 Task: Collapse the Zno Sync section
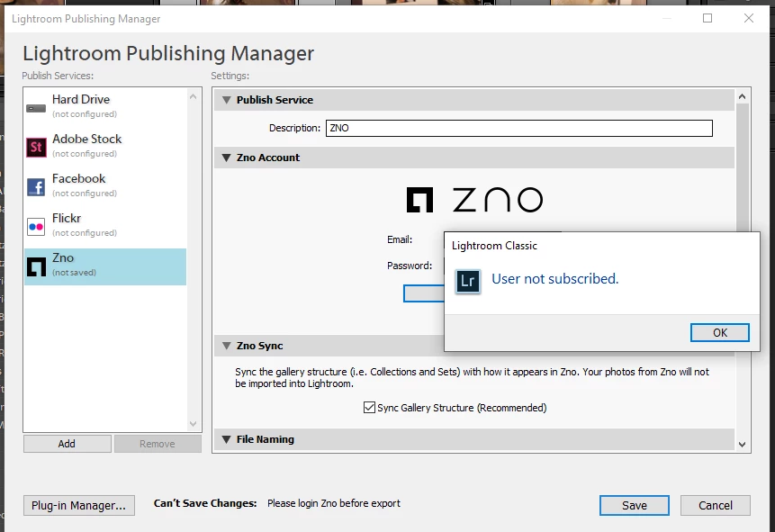(226, 346)
